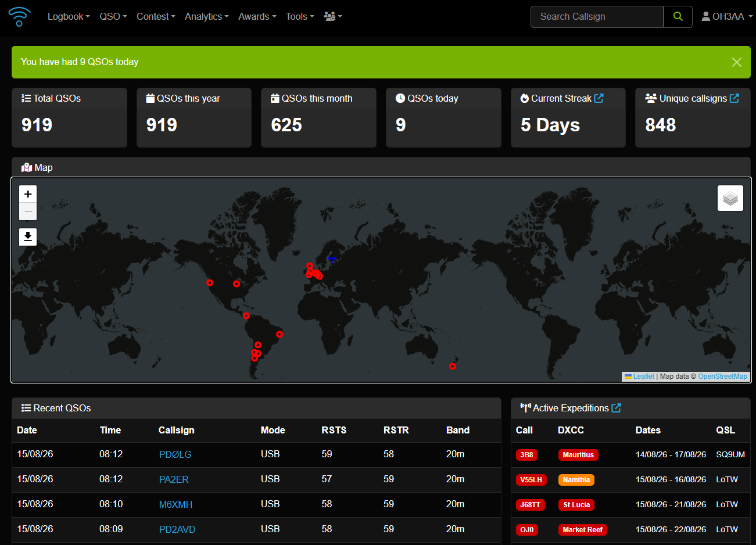
Task: Open callsign M6XMH link
Action: pos(175,504)
